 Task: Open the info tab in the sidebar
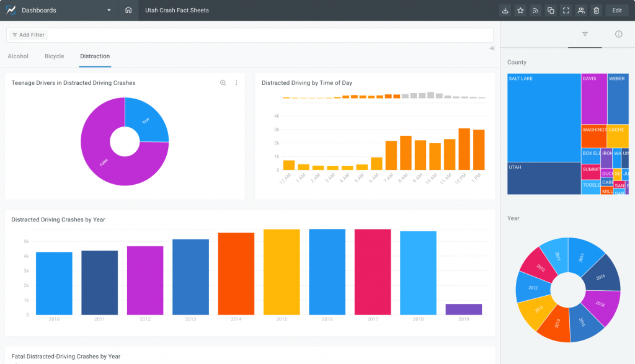tap(618, 34)
